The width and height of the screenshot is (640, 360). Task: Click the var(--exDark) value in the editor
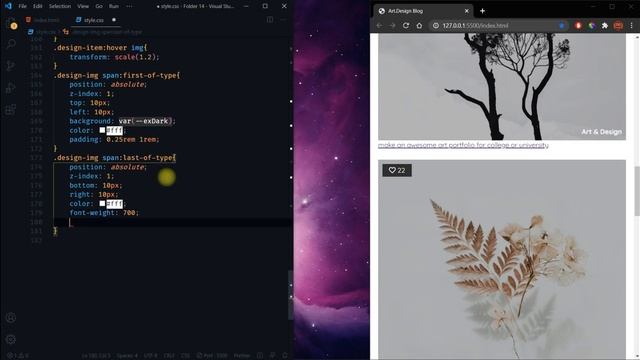[x=145, y=121]
